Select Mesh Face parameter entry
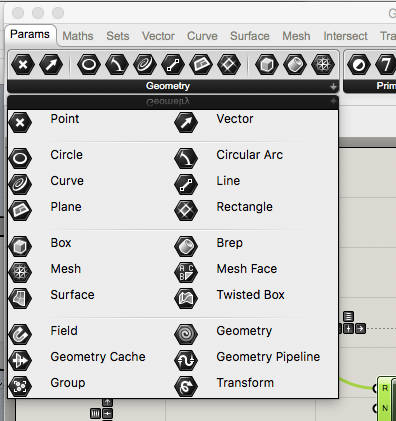 click(x=226, y=272)
